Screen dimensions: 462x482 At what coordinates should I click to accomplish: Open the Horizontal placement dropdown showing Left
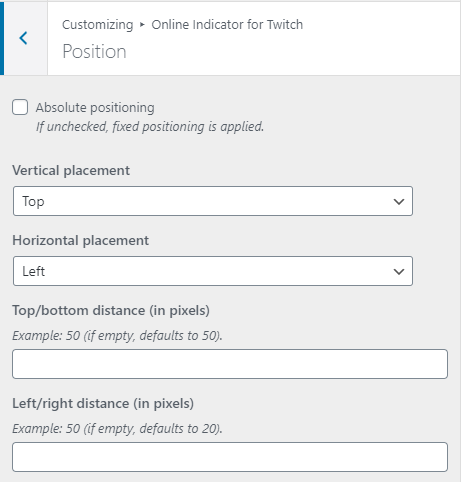[213, 271]
